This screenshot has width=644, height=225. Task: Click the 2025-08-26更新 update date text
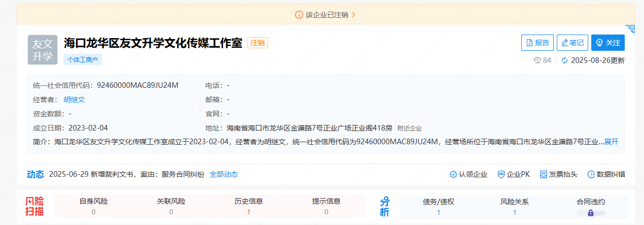598,60
